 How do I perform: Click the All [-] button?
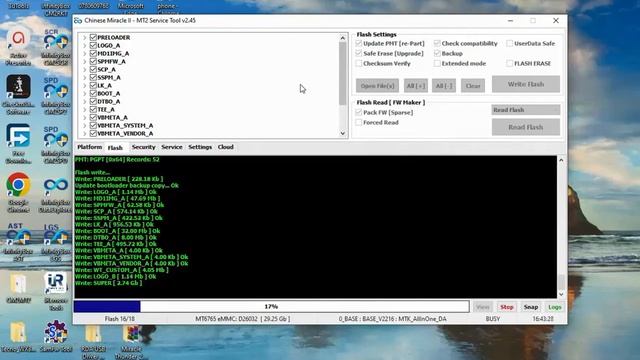click(444, 86)
